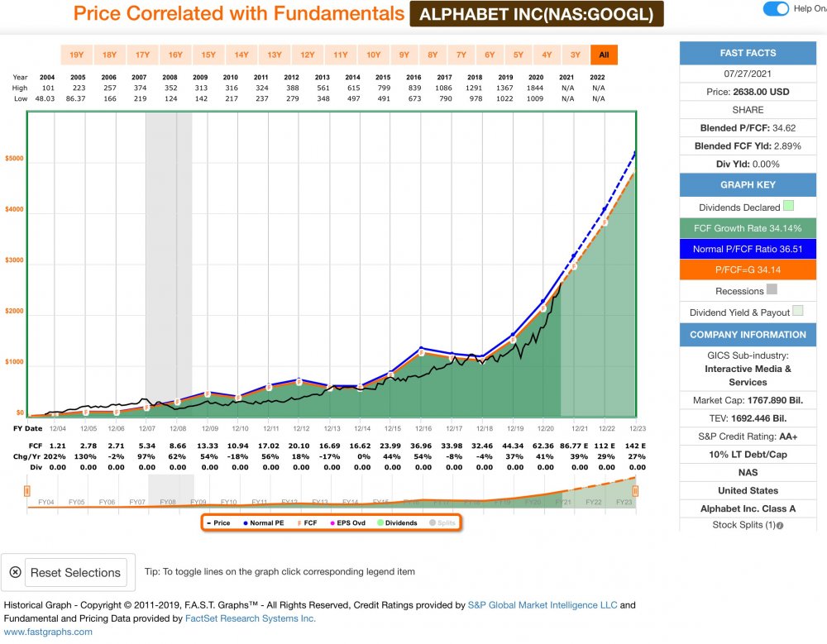Select the 10Y time range tab
The height and width of the screenshot is (644, 827).
(x=374, y=55)
